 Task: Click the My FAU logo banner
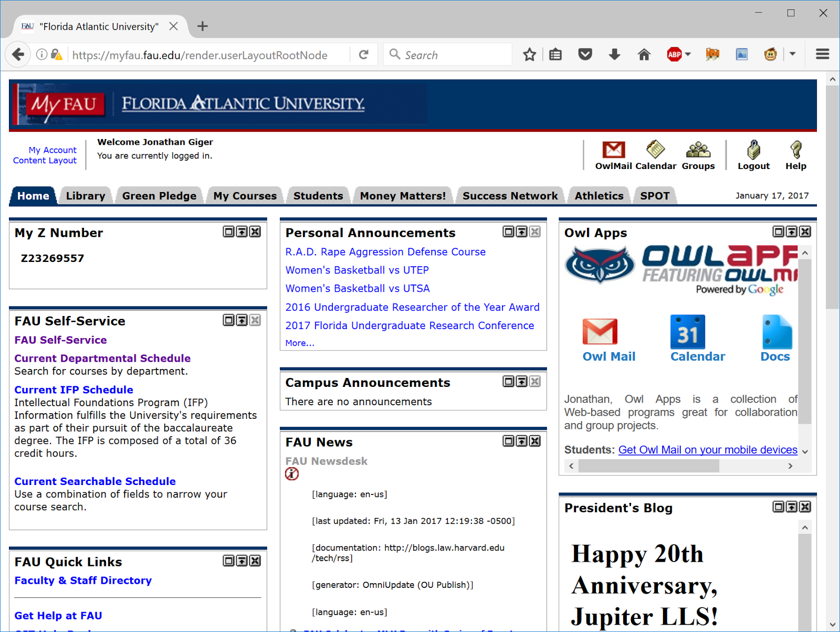coord(219,103)
